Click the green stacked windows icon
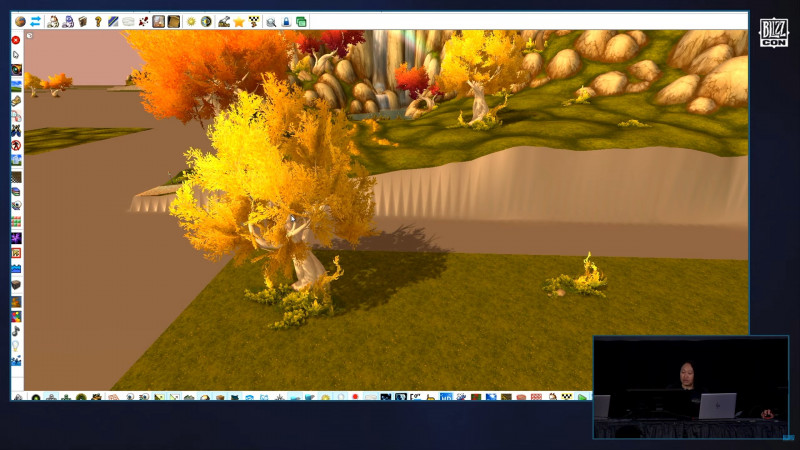The width and height of the screenshot is (800, 450). coord(301,21)
